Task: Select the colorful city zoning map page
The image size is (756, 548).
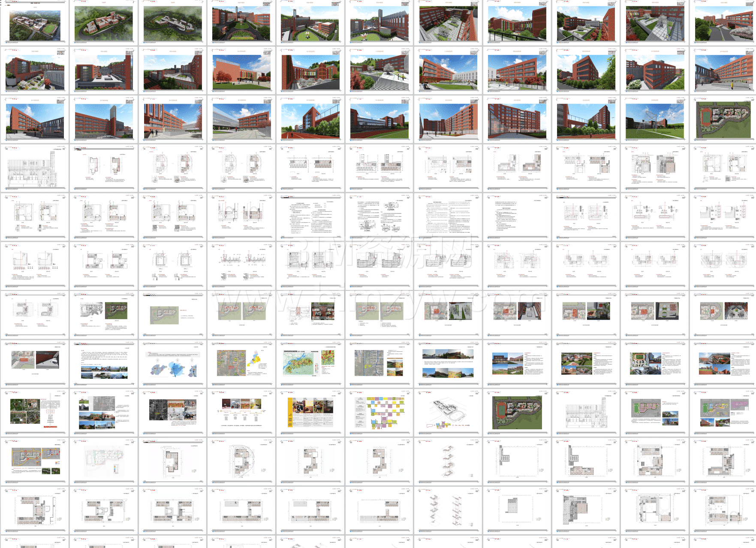Action: (x=310, y=363)
